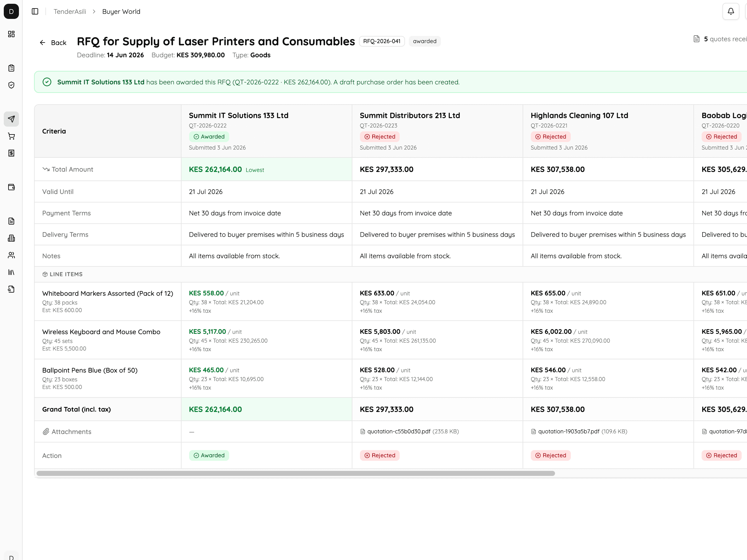This screenshot has width=747, height=560.
Task: Click the Total Amount trend icon
Action: pyautogui.click(x=46, y=169)
